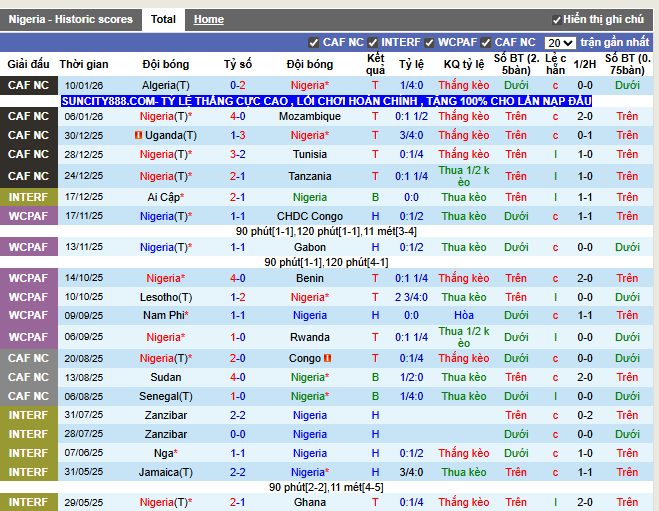659x511 pixels.
Task: Click the Tỷ số column header
Action: (237, 64)
